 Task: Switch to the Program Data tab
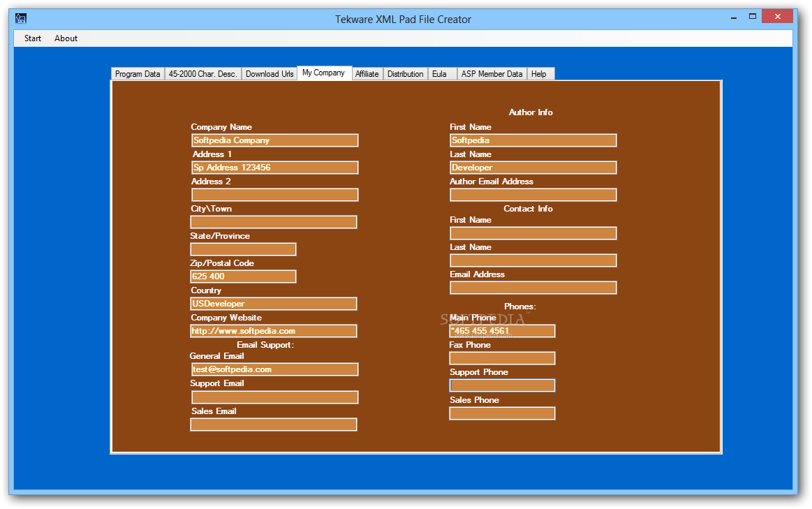[x=138, y=74]
